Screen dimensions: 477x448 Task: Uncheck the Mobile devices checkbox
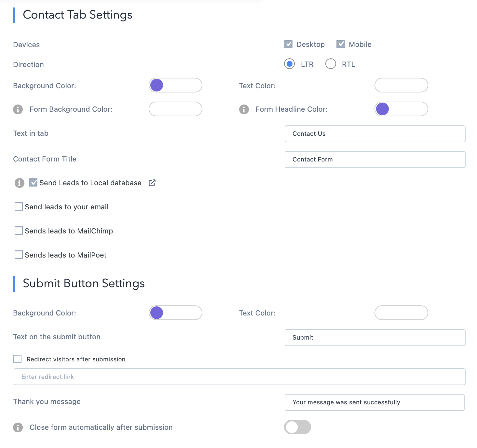pos(341,44)
